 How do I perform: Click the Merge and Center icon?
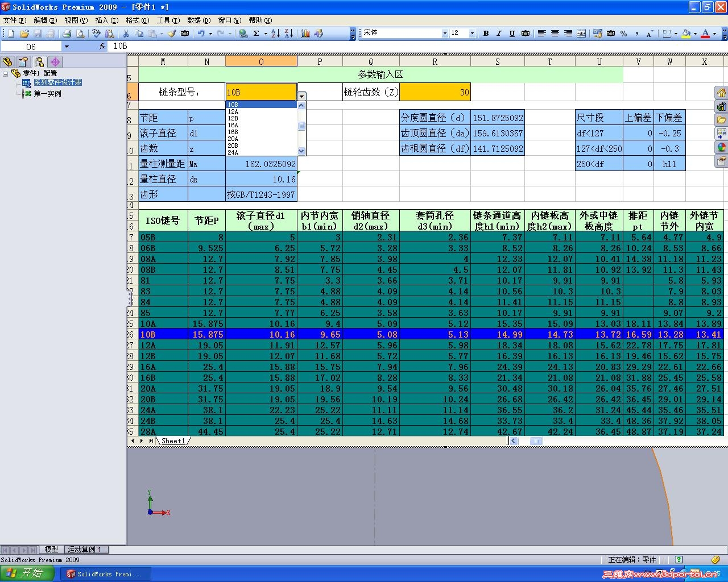tap(581, 34)
